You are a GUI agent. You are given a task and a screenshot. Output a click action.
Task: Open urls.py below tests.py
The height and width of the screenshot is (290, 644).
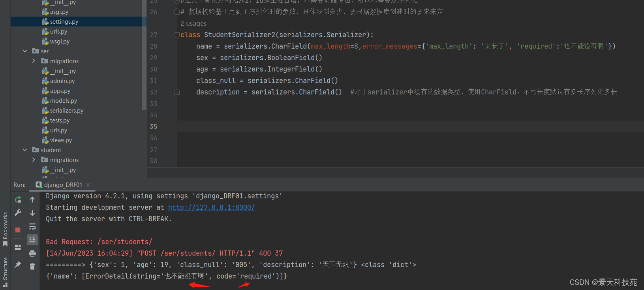tap(58, 130)
